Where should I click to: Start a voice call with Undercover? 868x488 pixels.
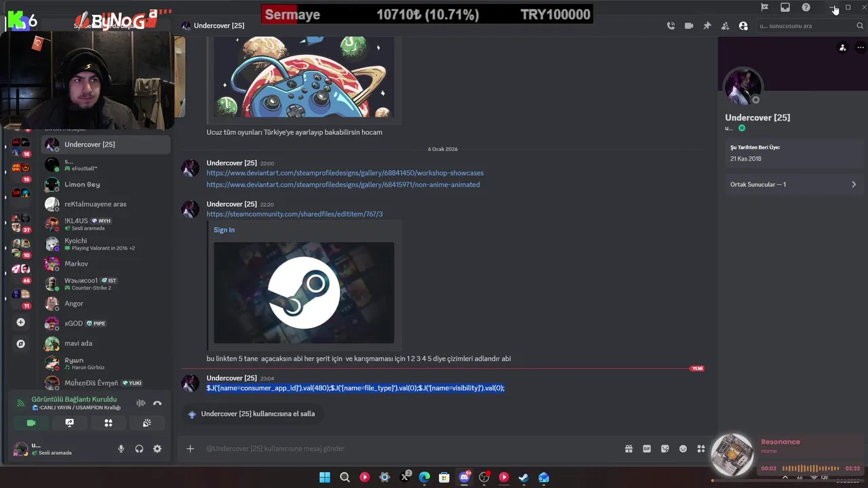pyautogui.click(x=671, y=26)
